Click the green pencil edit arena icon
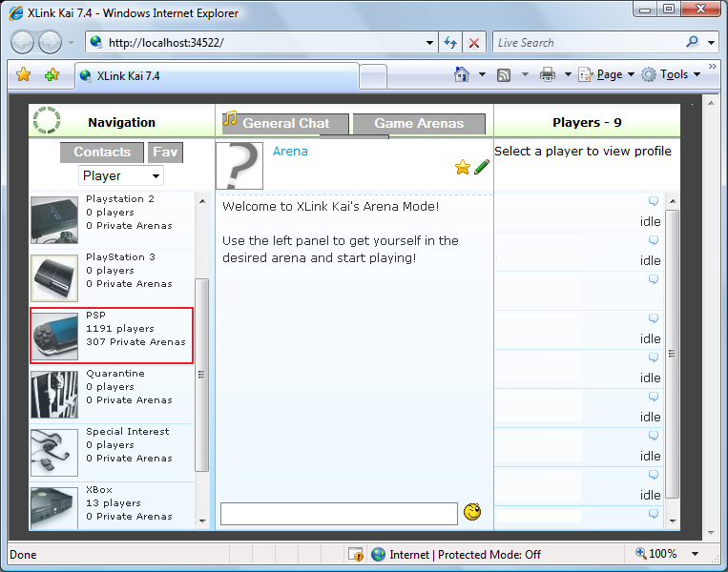The width and height of the screenshot is (728, 572). [482, 167]
